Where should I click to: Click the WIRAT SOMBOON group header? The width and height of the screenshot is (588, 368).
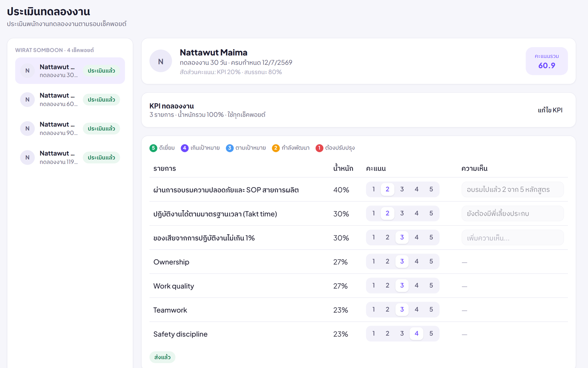pyautogui.click(x=54, y=50)
